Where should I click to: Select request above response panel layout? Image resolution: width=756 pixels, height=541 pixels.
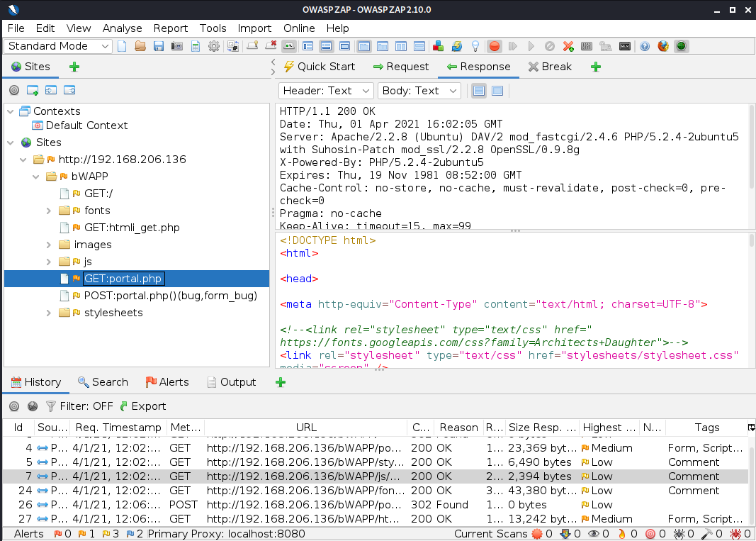coord(419,46)
